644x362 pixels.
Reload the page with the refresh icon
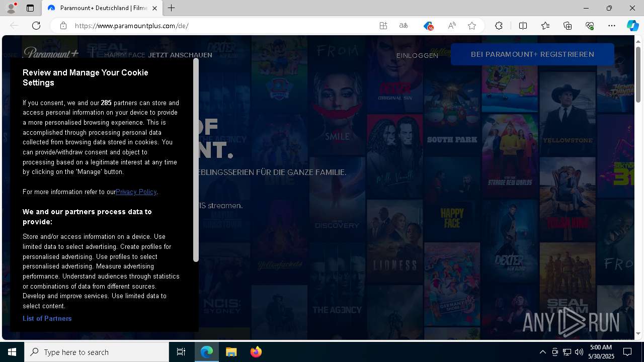[36, 26]
